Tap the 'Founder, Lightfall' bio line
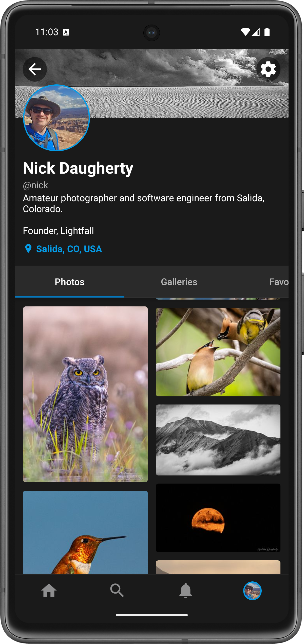 (x=59, y=231)
